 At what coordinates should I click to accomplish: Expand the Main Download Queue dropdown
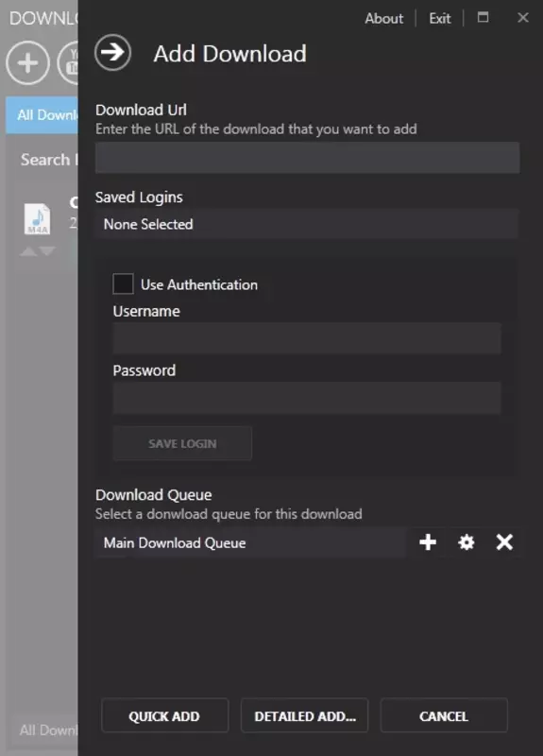(x=250, y=542)
